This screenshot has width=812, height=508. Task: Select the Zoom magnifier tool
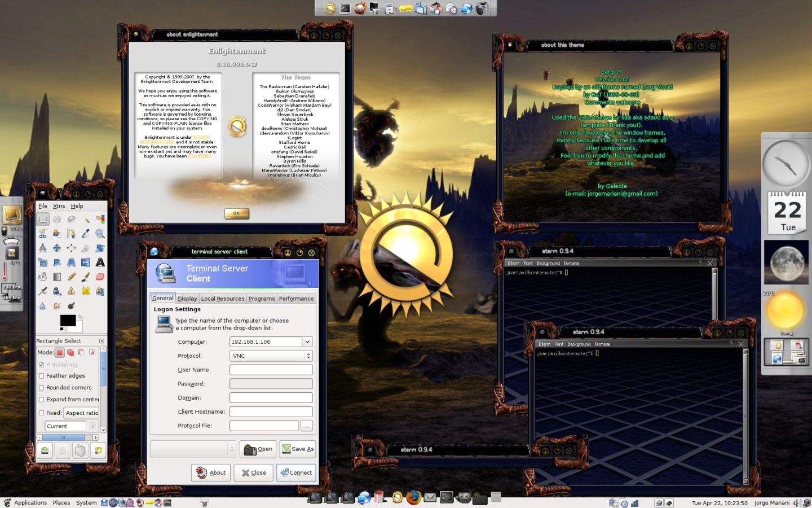100,234
